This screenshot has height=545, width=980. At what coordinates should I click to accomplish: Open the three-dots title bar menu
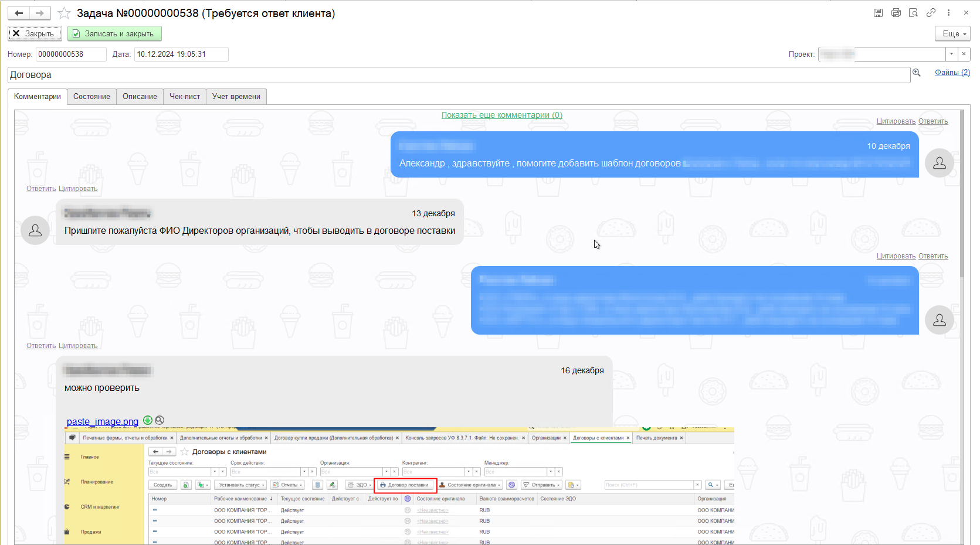948,13
